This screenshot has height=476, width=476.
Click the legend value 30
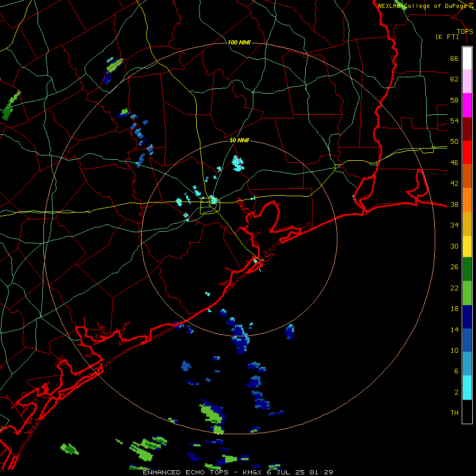pyautogui.click(x=454, y=246)
